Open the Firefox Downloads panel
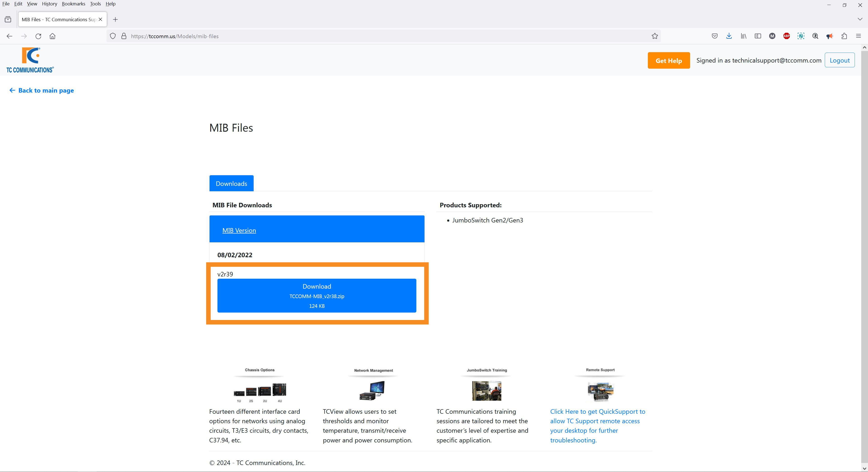 (x=729, y=36)
